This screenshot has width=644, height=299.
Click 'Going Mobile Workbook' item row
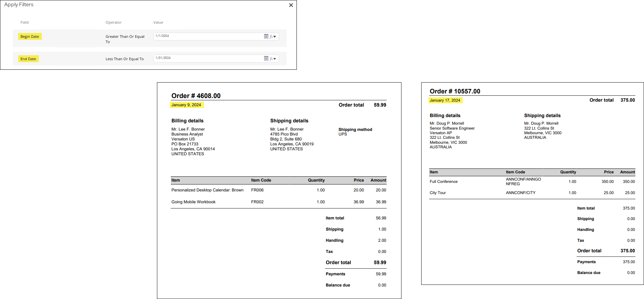pos(193,202)
